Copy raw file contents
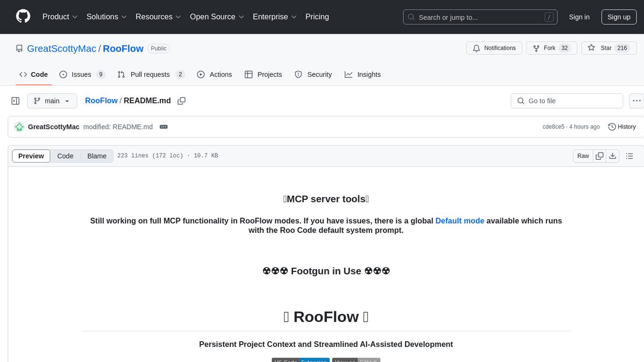 pyautogui.click(x=600, y=156)
